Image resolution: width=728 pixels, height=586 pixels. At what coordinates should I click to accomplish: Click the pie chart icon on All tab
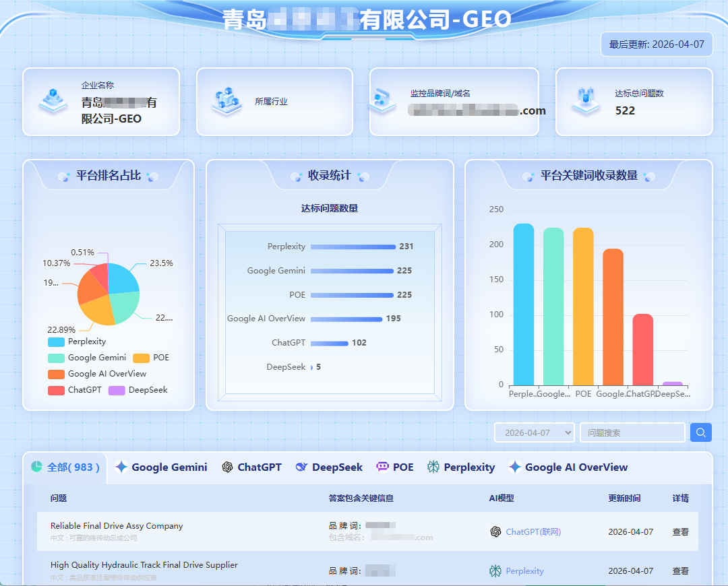coord(37,467)
